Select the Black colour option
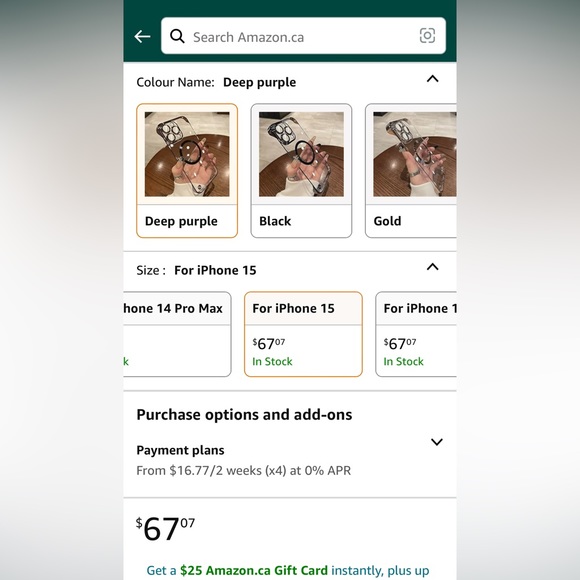 pyautogui.click(x=301, y=171)
